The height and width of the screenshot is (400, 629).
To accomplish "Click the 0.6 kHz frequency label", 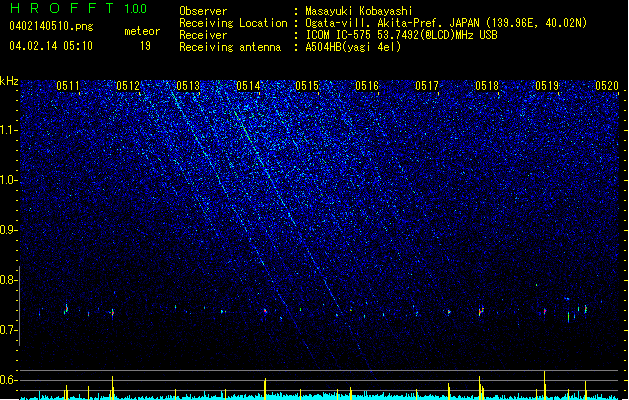I will click(8, 380).
